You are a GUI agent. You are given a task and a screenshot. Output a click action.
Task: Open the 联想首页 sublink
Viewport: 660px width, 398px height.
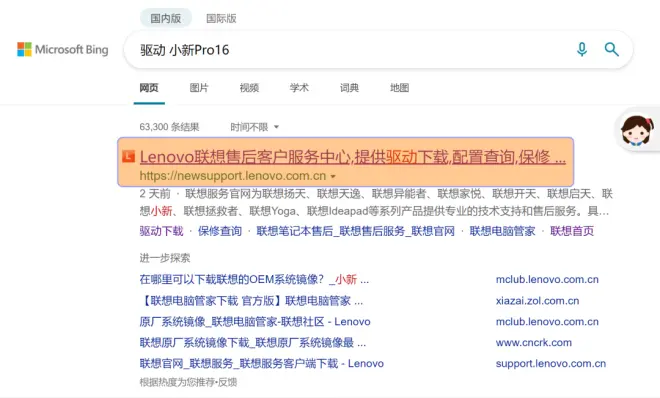click(572, 231)
